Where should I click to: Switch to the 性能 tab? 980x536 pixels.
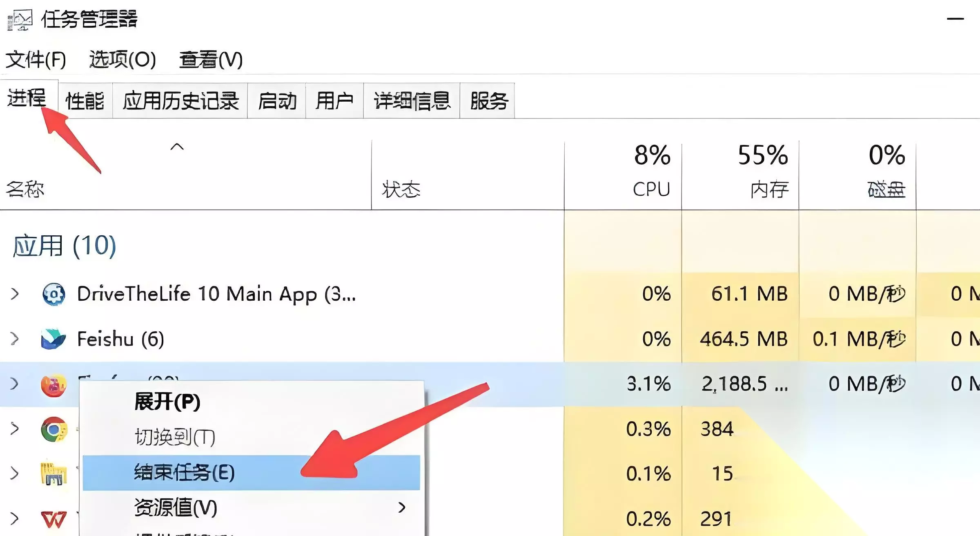[85, 101]
